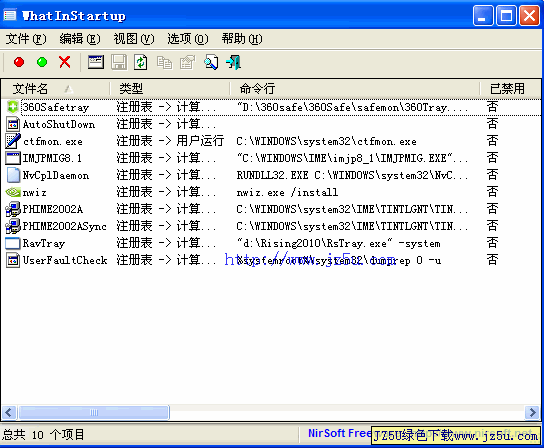Click the exit door toolbar icon
544x448 pixels.
click(x=234, y=62)
